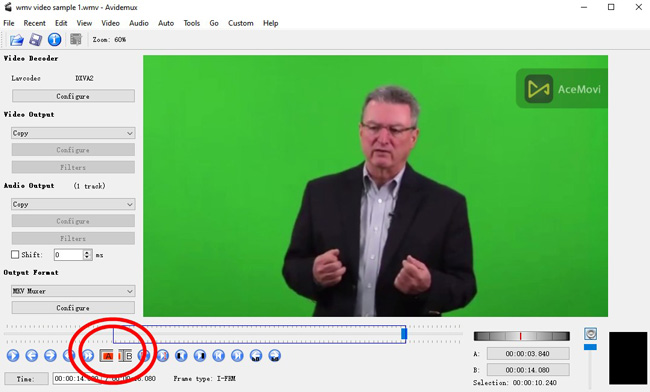Open a video file with folder icon

[x=17, y=40]
